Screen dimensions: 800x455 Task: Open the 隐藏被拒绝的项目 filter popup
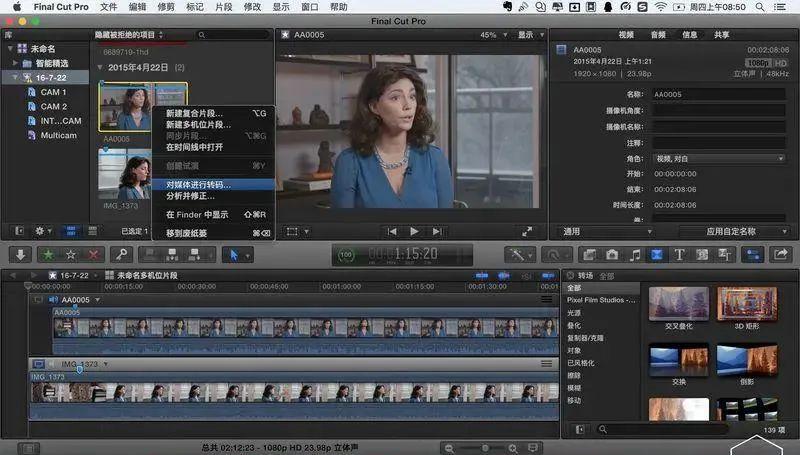point(129,35)
